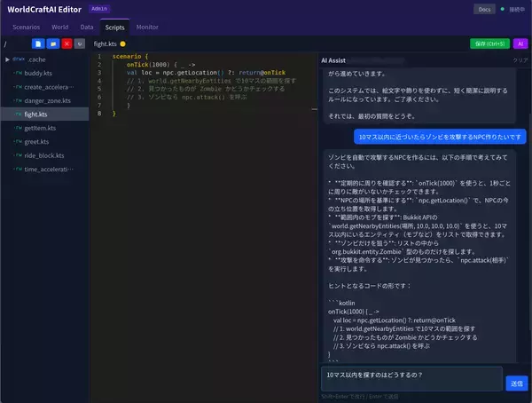The image size is (532, 403).
Task: Click the unsaved changes dot beside fight.kts
Action: [123, 43]
